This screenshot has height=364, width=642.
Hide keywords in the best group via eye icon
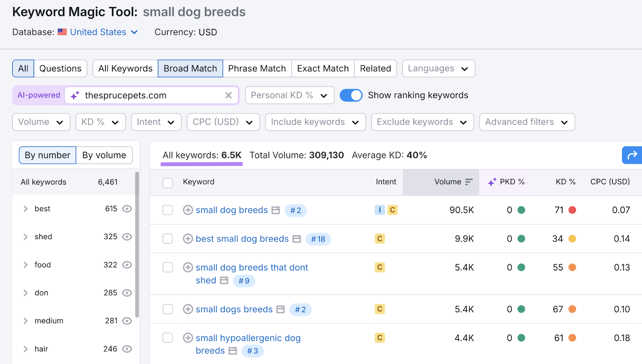click(127, 209)
